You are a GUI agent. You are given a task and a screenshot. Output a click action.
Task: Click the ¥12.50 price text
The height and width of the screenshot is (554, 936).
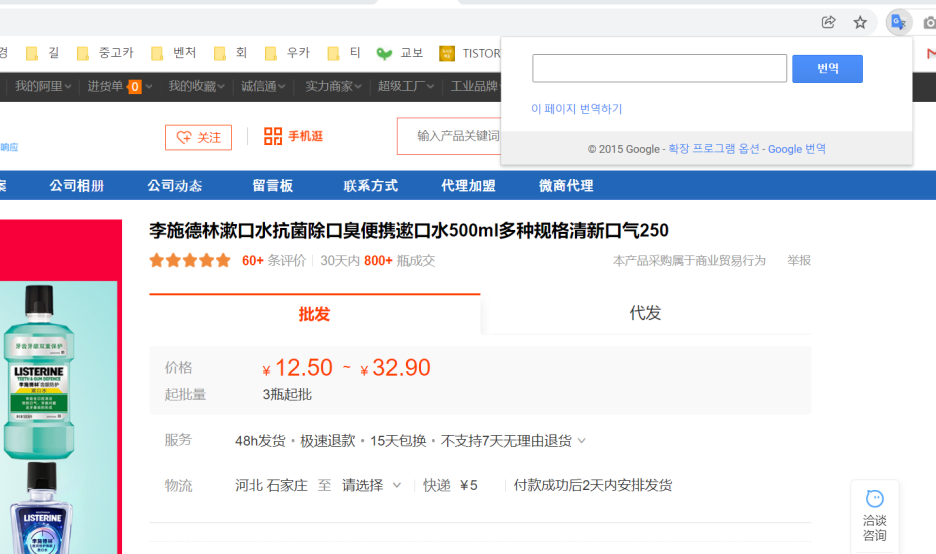297,368
